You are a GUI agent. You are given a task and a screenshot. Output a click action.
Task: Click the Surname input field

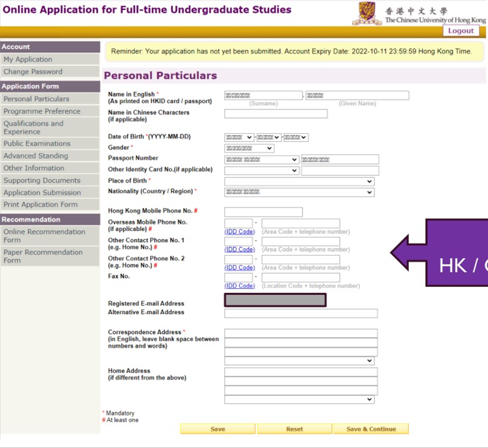263,95
